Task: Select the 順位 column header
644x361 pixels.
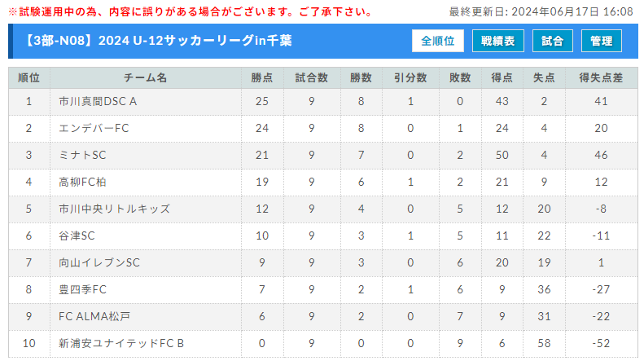Action: click(x=29, y=77)
